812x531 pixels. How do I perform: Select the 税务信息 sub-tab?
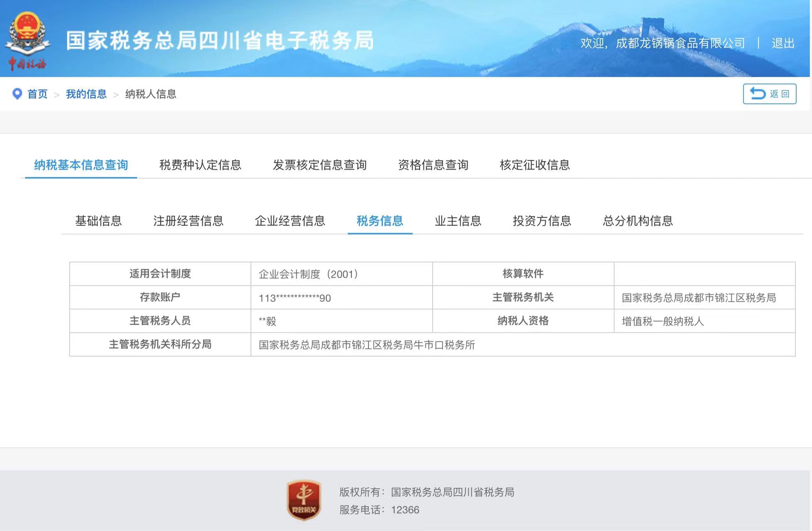[380, 221]
